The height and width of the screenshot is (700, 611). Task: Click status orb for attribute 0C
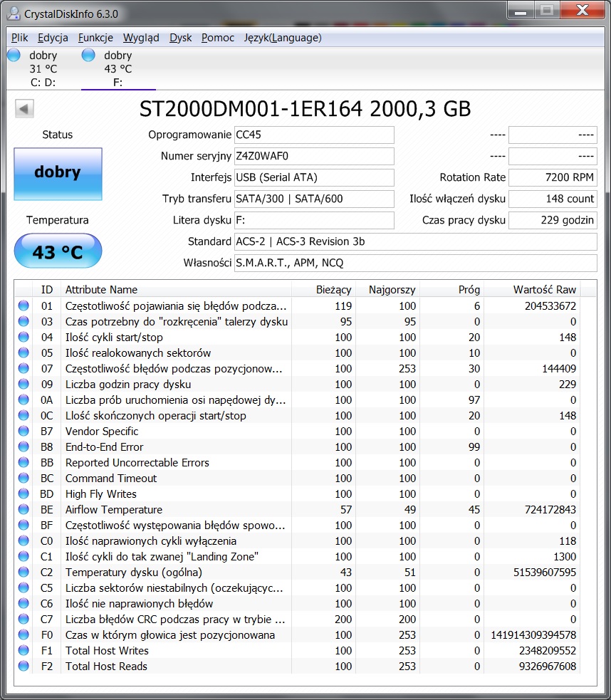(x=23, y=415)
